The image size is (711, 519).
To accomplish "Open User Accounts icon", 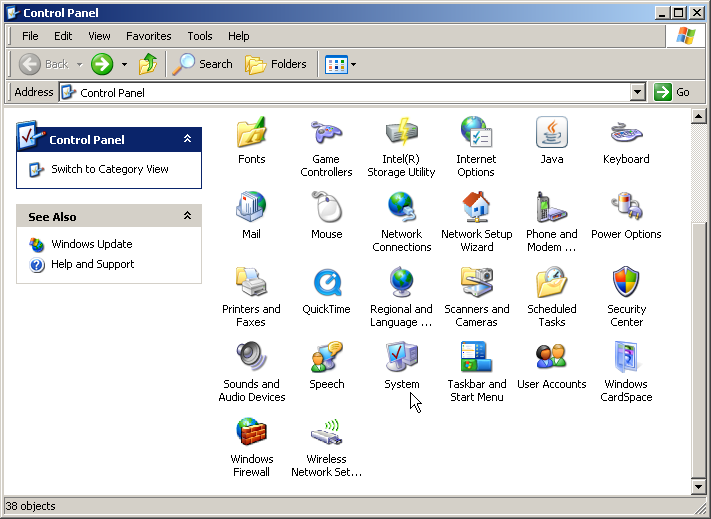I will click(x=551, y=357).
